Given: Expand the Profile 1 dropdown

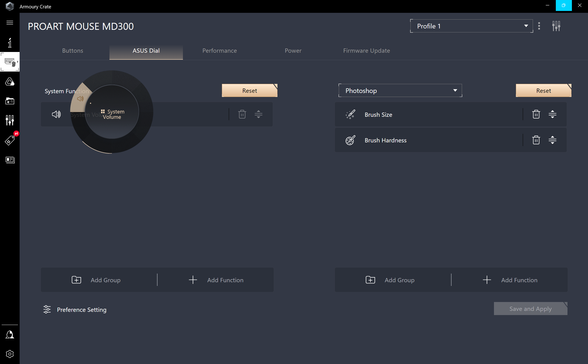Looking at the screenshot, I should pos(471,26).
